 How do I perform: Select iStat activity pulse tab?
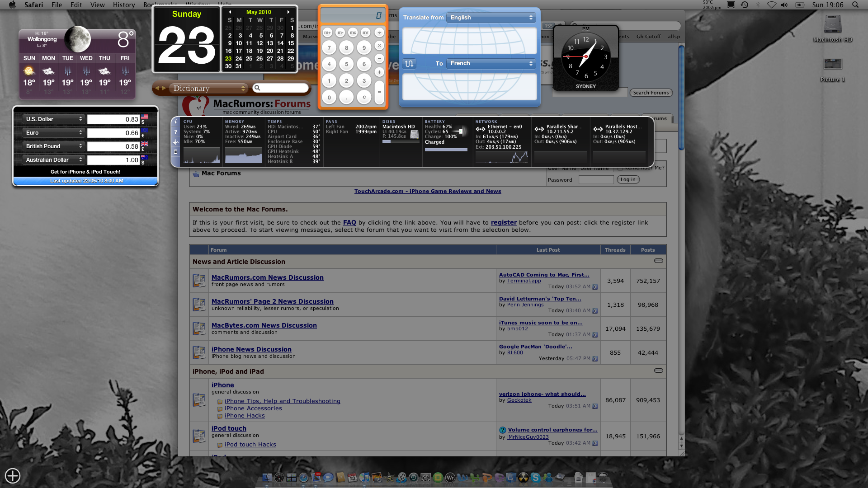coord(176,142)
